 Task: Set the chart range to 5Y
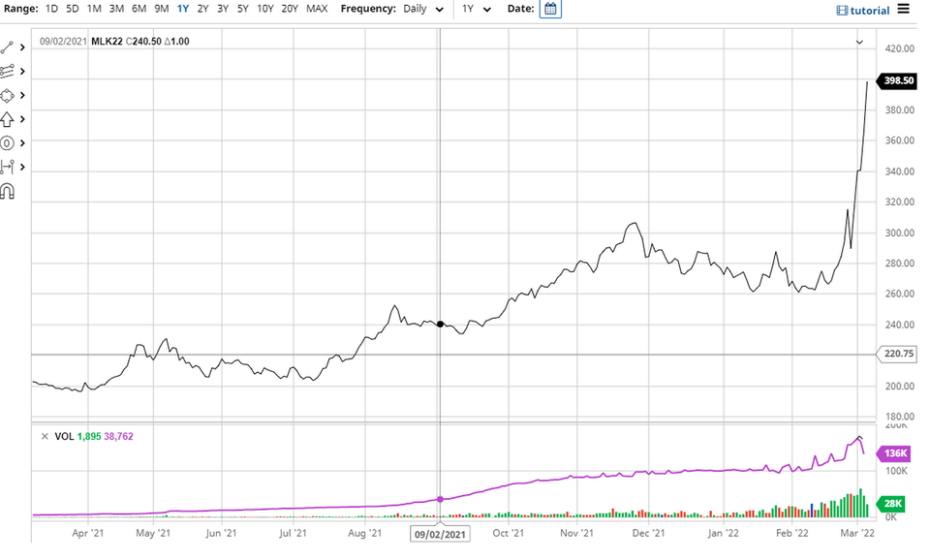coord(242,9)
